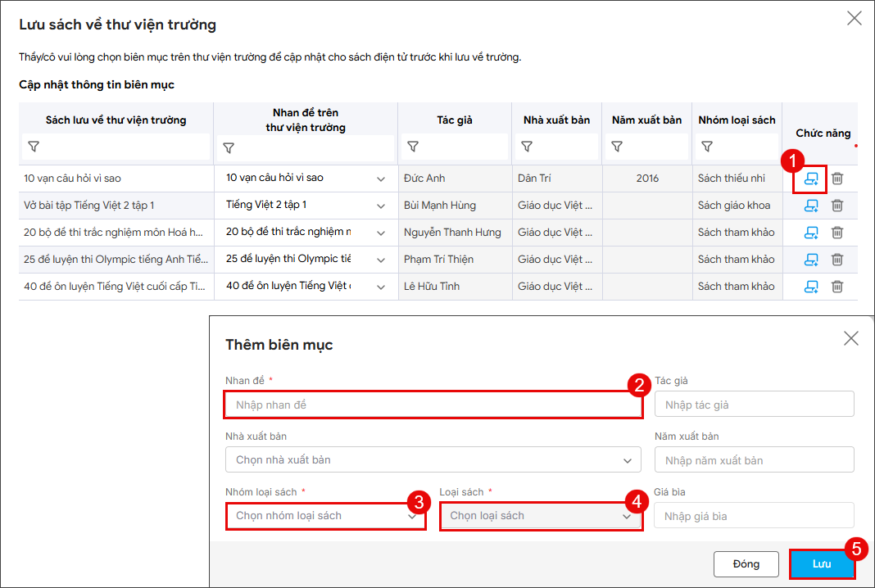Delete the 10 vạn câu hỏi vì sao row

tap(837, 179)
